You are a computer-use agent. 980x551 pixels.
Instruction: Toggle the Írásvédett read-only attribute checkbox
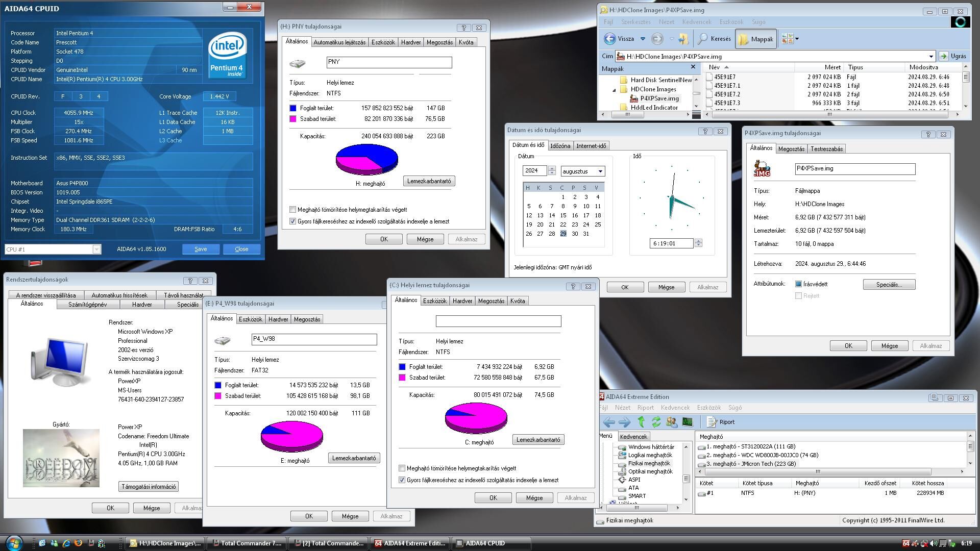(x=799, y=284)
